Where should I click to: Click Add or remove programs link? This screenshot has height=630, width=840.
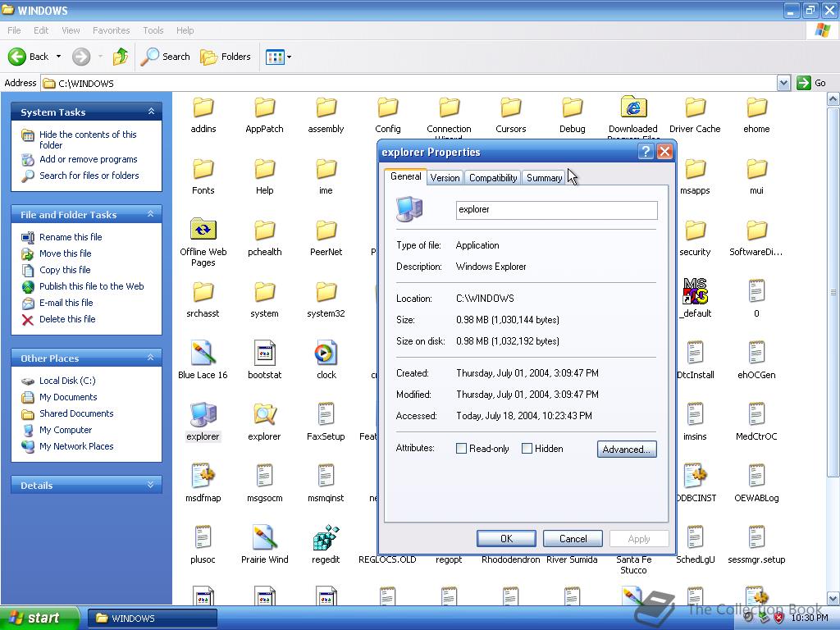pyautogui.click(x=89, y=159)
